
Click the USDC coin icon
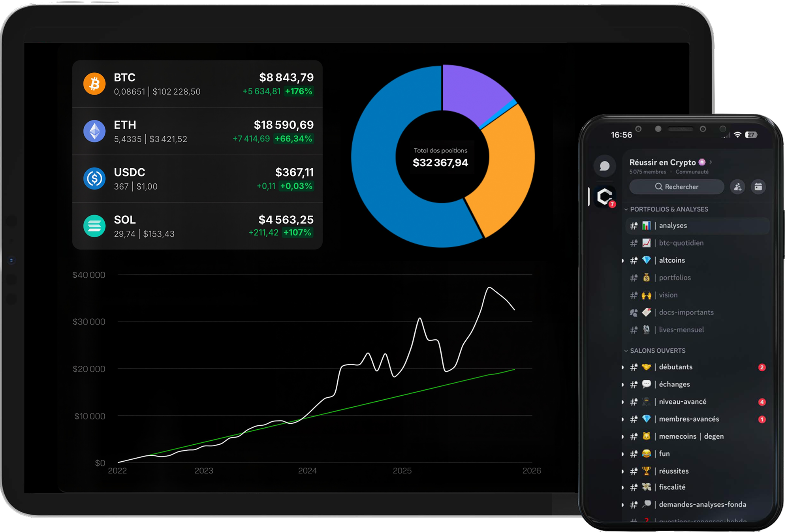[94, 179]
